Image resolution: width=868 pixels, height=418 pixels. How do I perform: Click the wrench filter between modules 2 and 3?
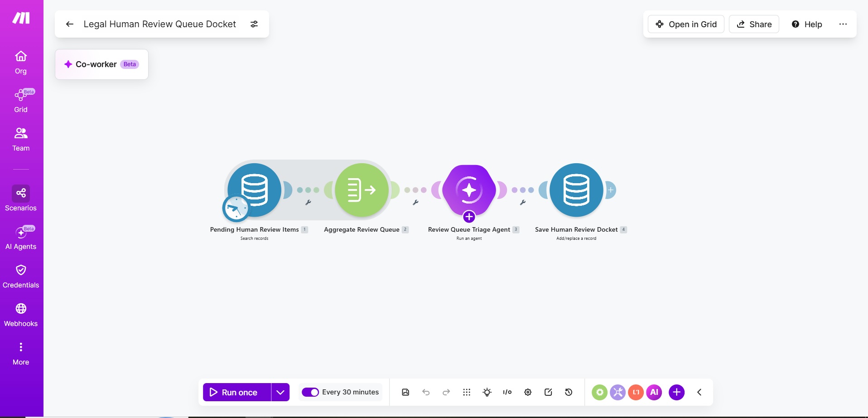(x=415, y=203)
